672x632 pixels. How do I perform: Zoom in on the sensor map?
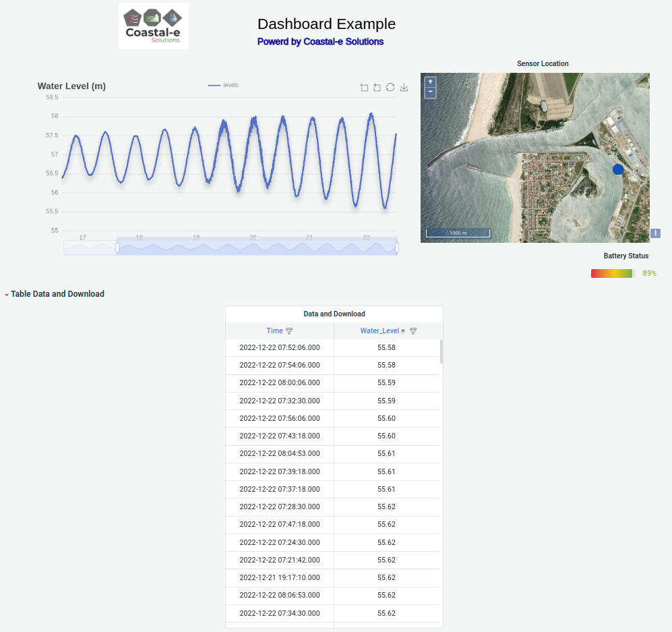point(430,82)
